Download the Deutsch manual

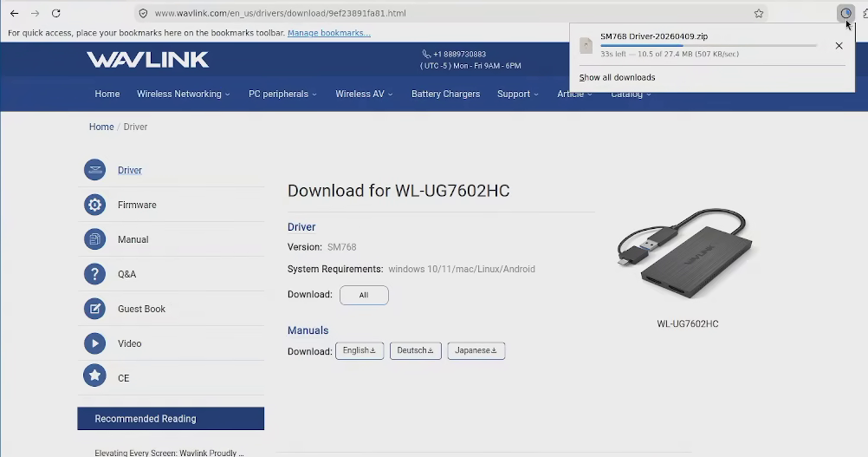pos(415,350)
